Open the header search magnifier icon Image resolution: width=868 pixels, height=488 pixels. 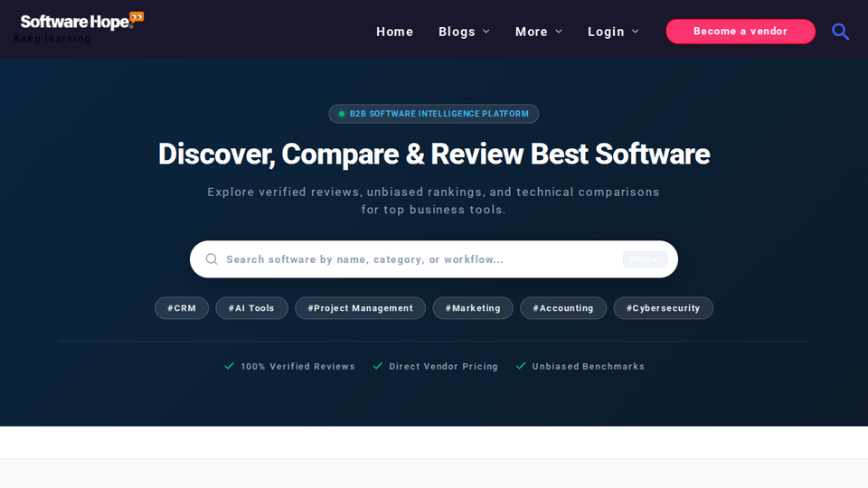840,32
